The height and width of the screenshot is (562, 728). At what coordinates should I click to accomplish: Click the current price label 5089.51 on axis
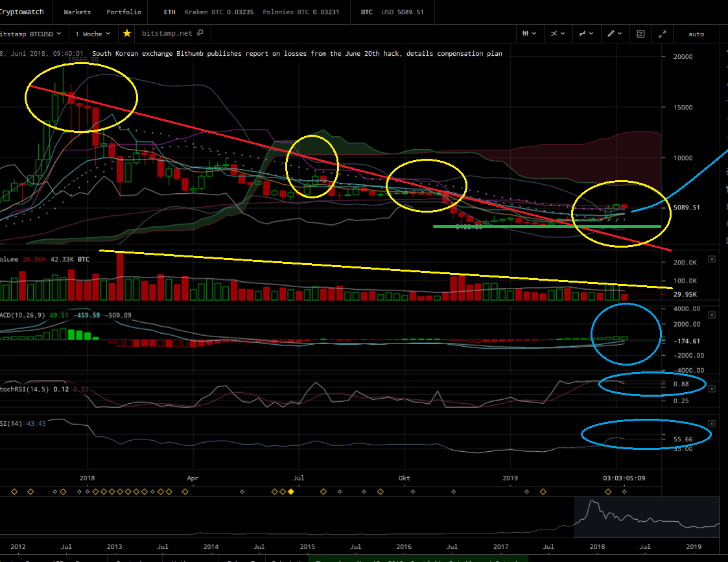tap(687, 207)
